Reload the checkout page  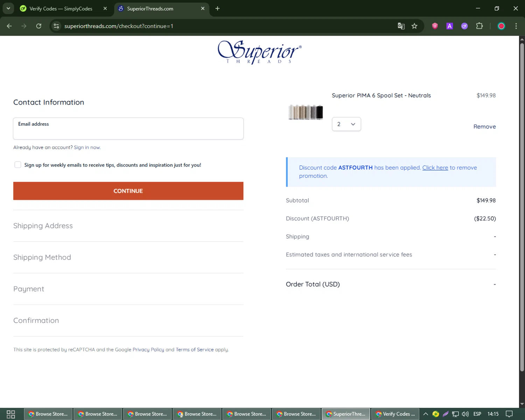[39, 26]
